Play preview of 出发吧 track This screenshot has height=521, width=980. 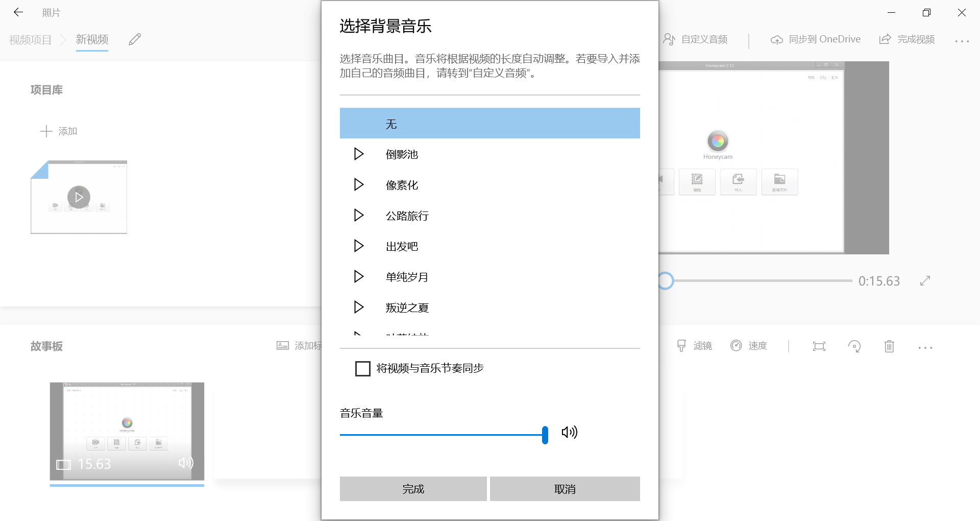(359, 246)
